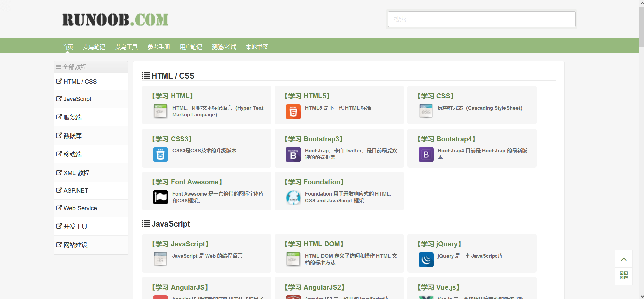Click external-link icon beside XML 教程
Screen dimensions: 644x299
[59, 173]
